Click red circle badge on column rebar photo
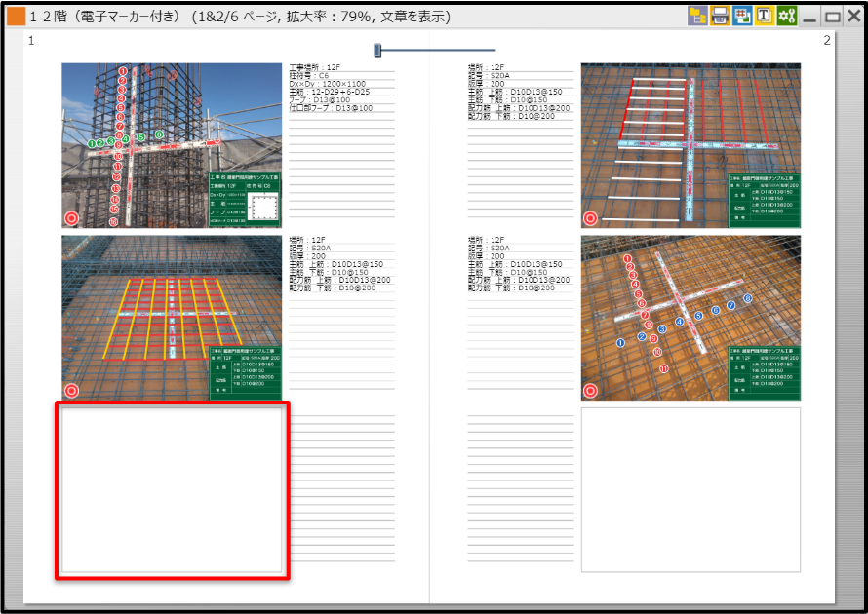868x614 pixels. [71, 218]
